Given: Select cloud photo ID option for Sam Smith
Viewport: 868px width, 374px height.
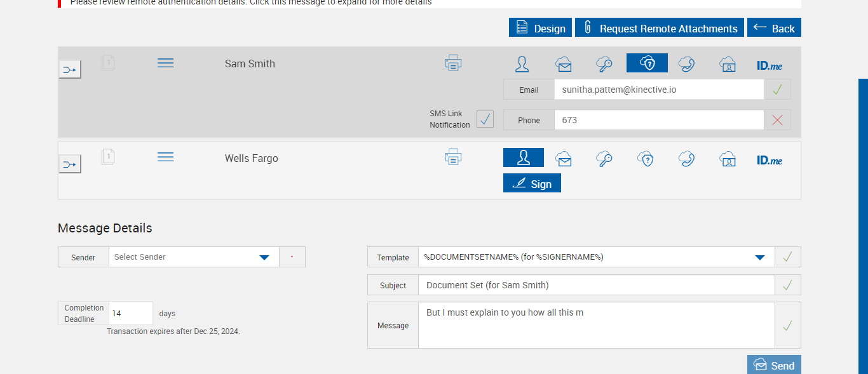Looking at the screenshot, I should coord(727,63).
